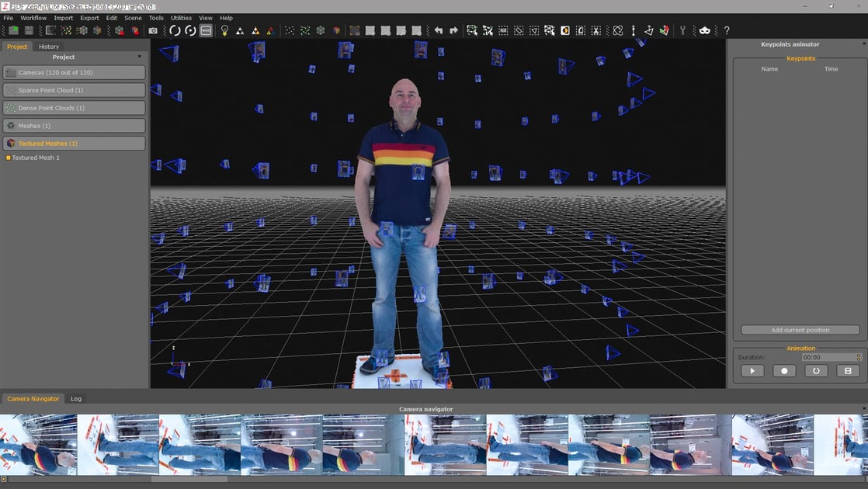Toggle the Loop button in the Animation panel
Image resolution: width=868 pixels, height=489 pixels.
(815, 370)
